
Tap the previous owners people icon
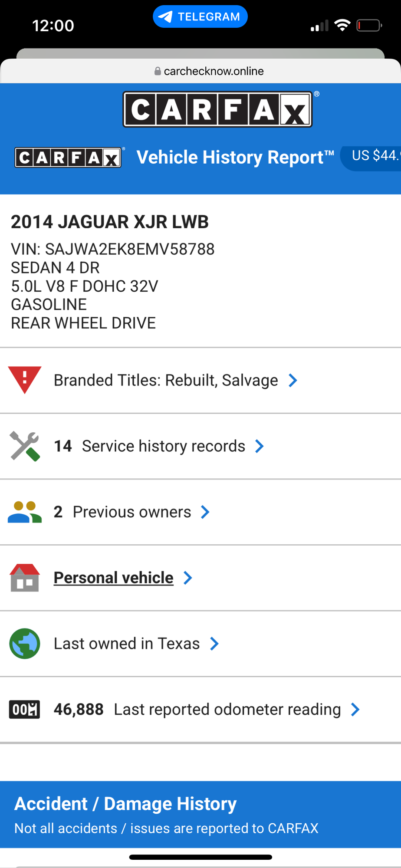click(25, 512)
